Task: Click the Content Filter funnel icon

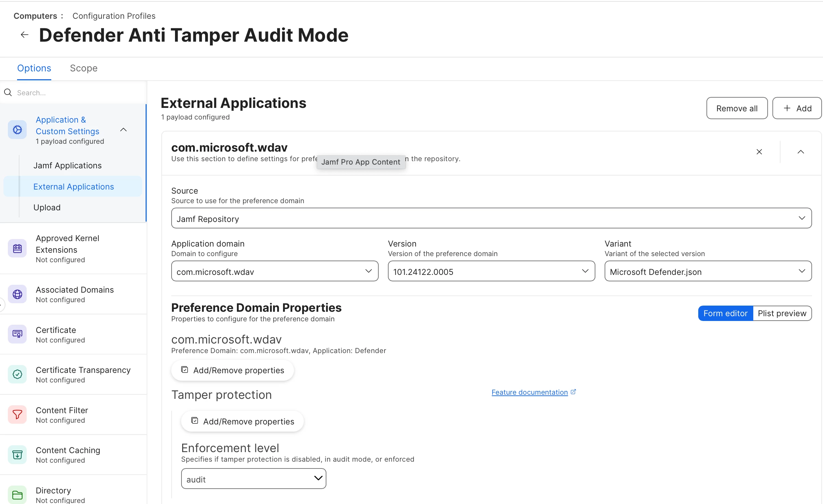Action: tap(17, 415)
